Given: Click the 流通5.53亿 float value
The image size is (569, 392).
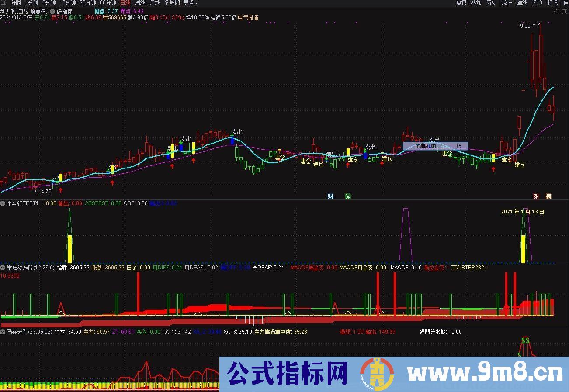Looking at the screenshot, I should (223, 18).
